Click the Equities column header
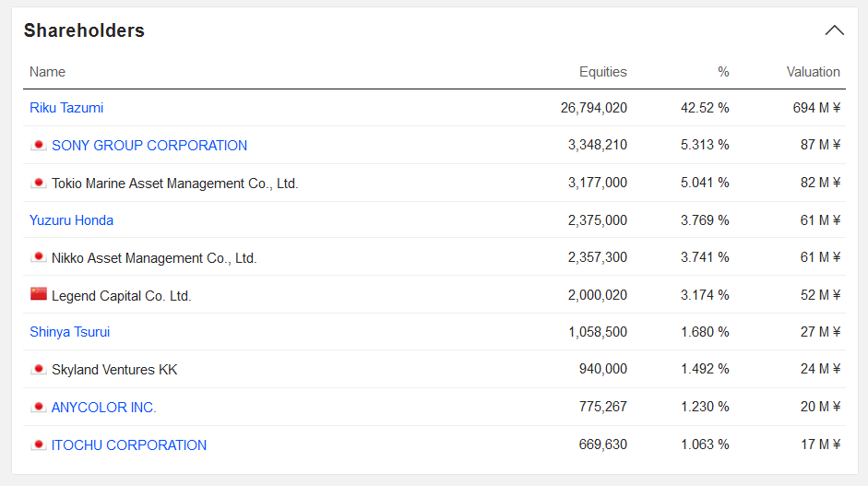The image size is (868, 486). (x=602, y=72)
